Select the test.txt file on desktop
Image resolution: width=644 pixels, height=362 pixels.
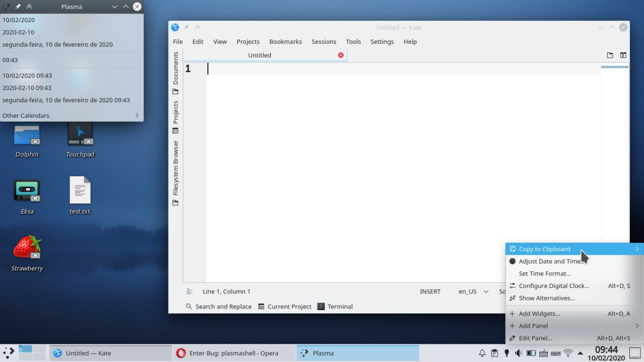tap(80, 196)
